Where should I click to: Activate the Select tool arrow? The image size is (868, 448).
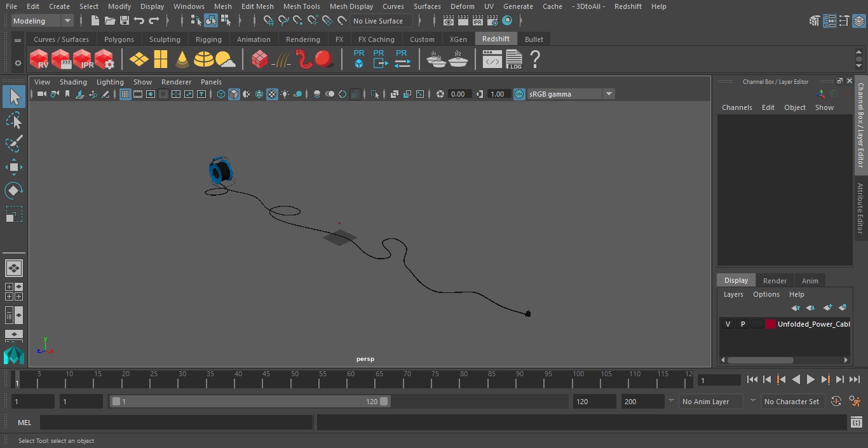tap(14, 97)
